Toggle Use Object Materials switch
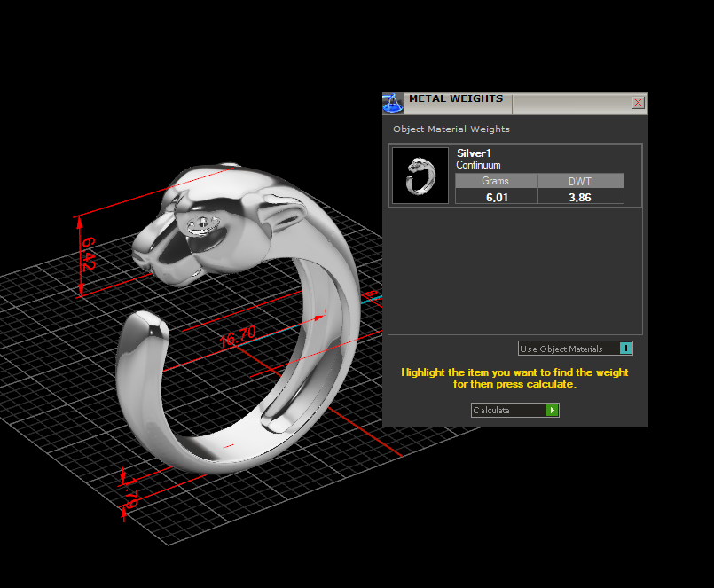This screenshot has width=714, height=588. point(625,349)
